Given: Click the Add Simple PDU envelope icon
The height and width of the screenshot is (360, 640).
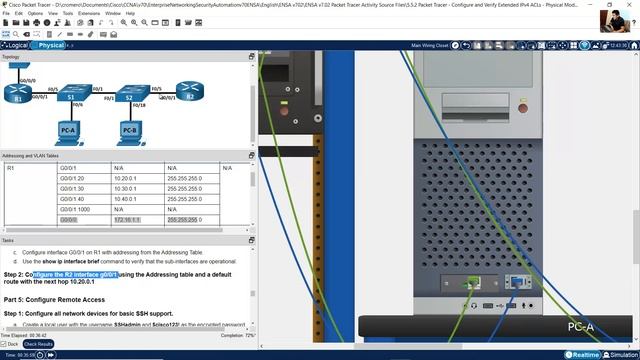Looking at the screenshot, I should click(103, 34).
